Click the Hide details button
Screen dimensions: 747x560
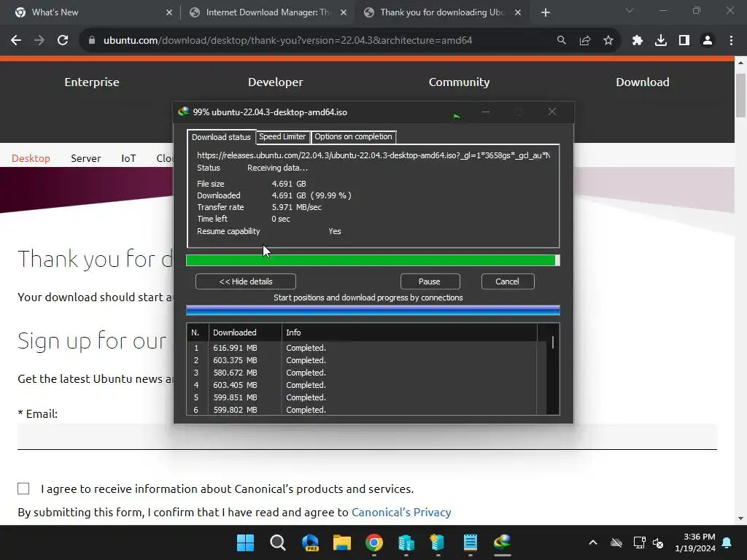click(x=246, y=281)
